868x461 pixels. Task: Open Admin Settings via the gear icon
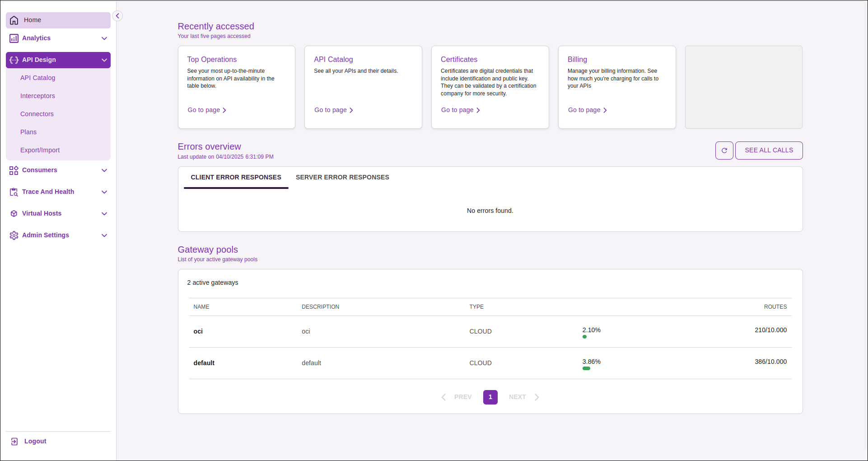click(x=14, y=235)
